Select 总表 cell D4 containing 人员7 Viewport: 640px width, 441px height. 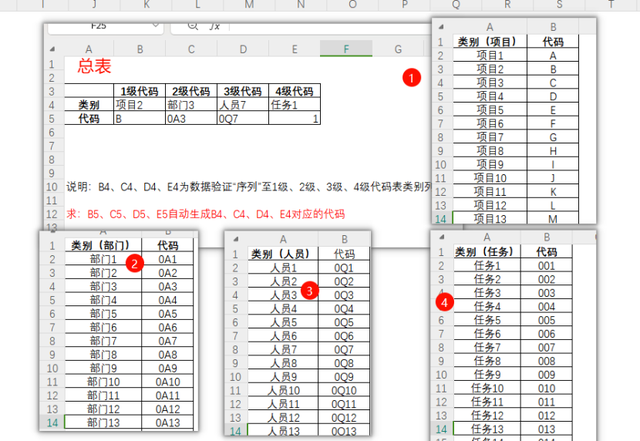[x=243, y=105]
